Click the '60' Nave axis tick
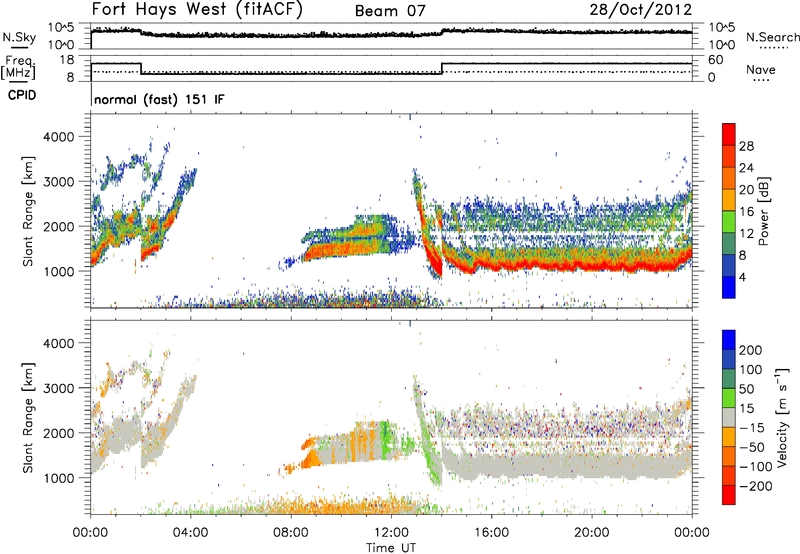Image resolution: width=800 pixels, height=554 pixels. point(715,60)
